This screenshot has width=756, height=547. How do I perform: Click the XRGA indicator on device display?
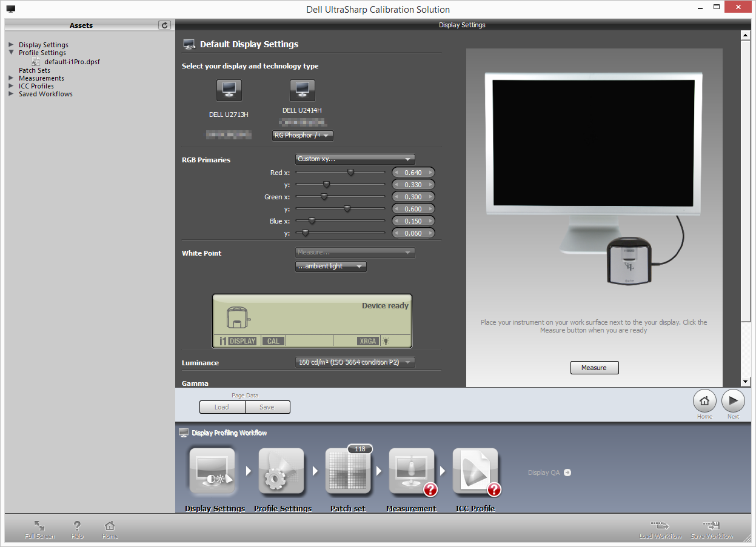(x=367, y=341)
